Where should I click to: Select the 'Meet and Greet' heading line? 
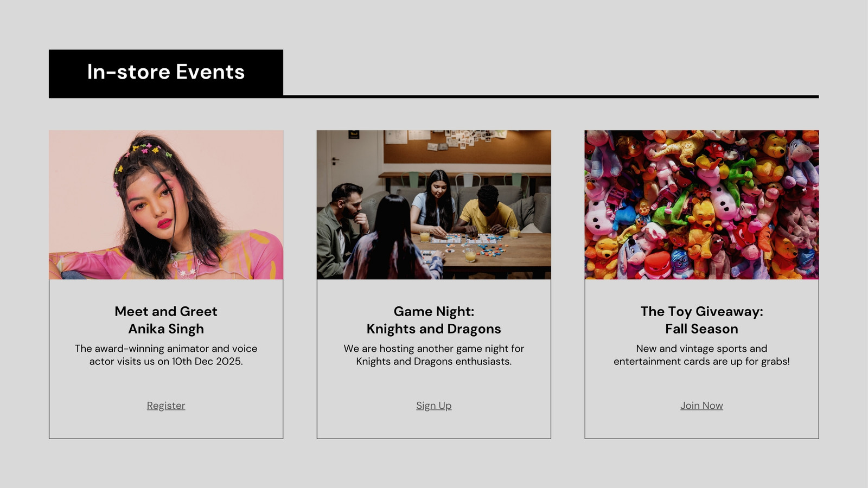(166, 311)
